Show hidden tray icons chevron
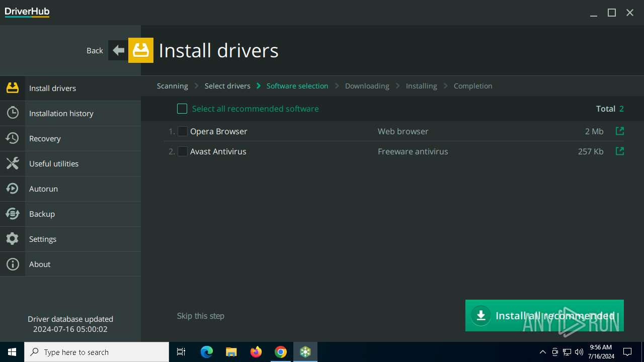 pyautogui.click(x=543, y=352)
